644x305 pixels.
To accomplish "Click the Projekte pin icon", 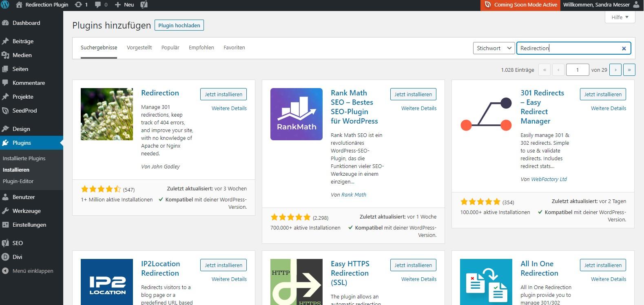I will (5, 97).
